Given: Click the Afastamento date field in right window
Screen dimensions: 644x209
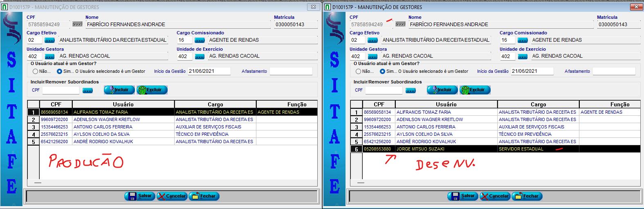Looking at the screenshot, I should (x=614, y=72).
